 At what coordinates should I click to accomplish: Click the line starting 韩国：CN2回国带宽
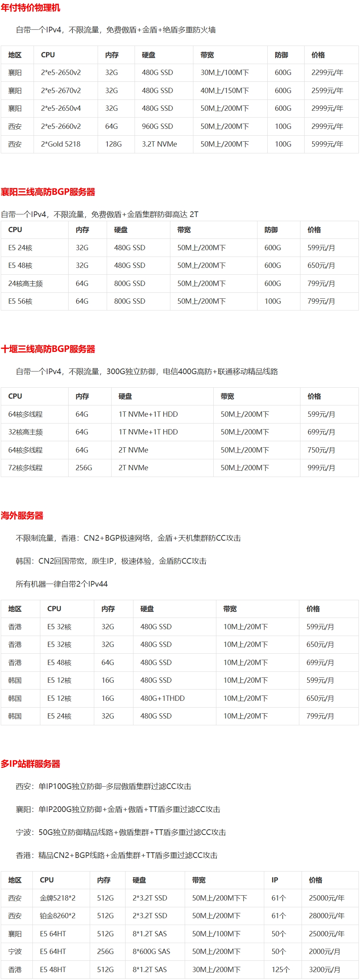coord(111,561)
